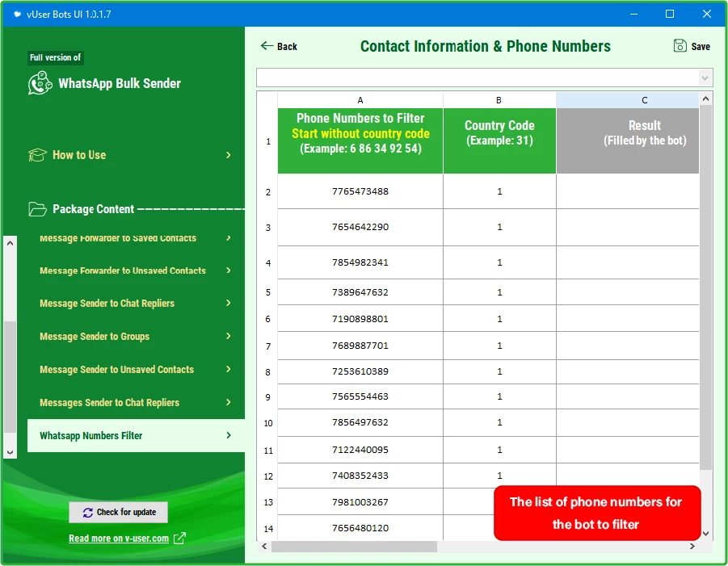Screen dimensions: 728x566
Task: Select cell with phone number 7565554463
Action: pos(360,396)
